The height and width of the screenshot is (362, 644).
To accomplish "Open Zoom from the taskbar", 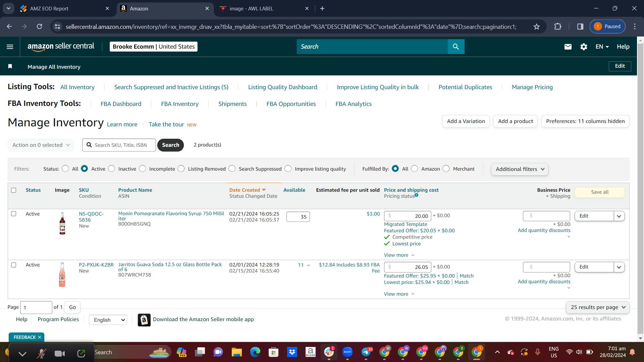I will [347, 352].
